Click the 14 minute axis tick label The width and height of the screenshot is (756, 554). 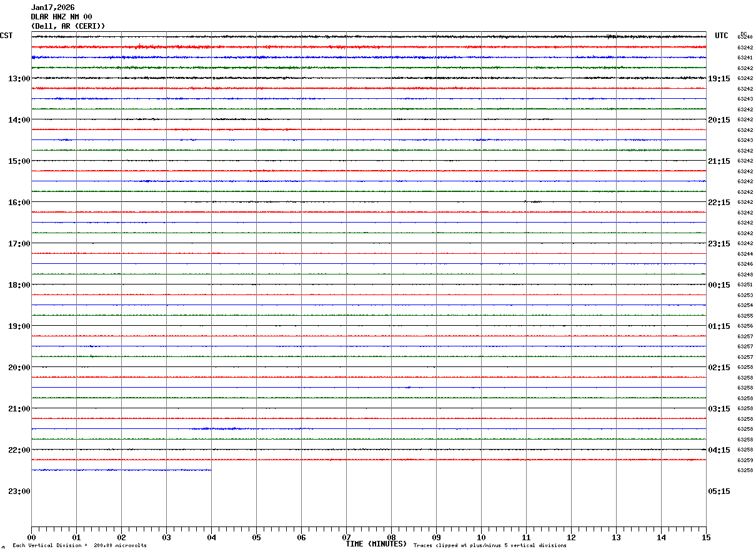[661, 538]
